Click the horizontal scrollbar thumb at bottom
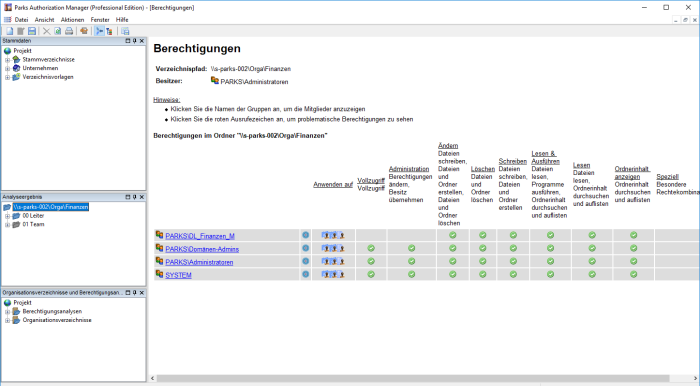 pos(413,378)
